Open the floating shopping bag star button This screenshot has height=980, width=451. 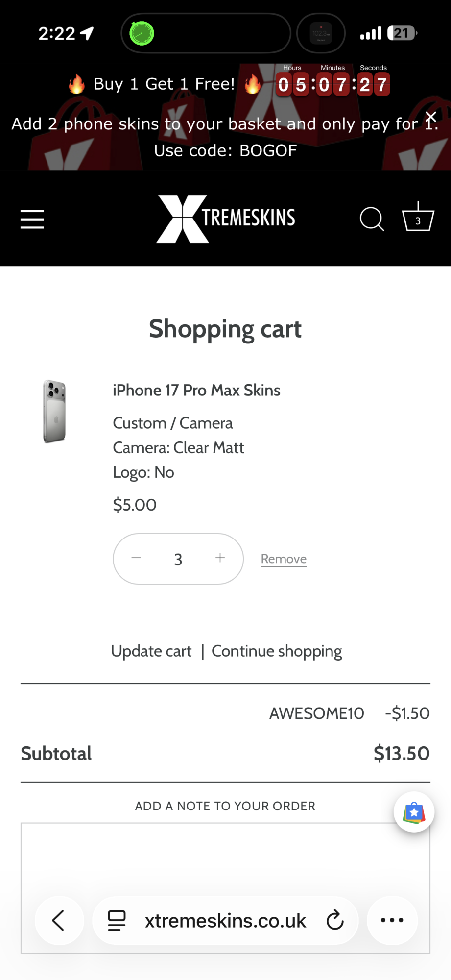pos(414,812)
